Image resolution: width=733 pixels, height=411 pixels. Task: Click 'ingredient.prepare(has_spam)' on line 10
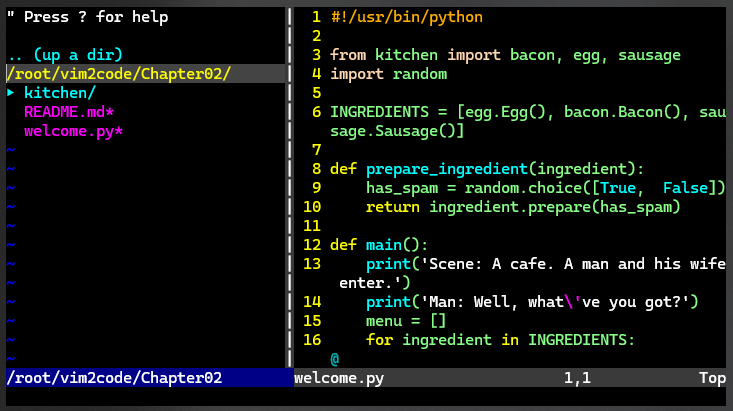(555, 207)
